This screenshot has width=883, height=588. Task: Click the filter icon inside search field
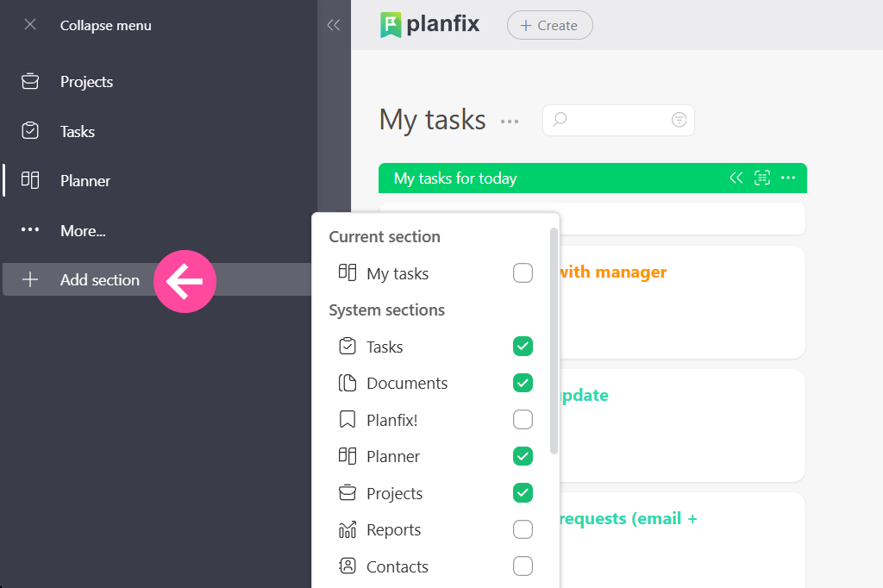point(679,120)
